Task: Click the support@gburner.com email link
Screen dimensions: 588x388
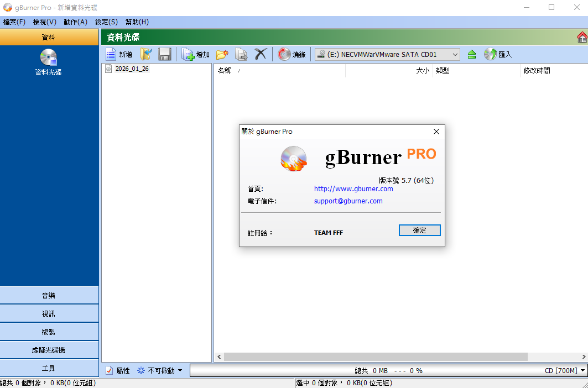Action: [348, 201]
